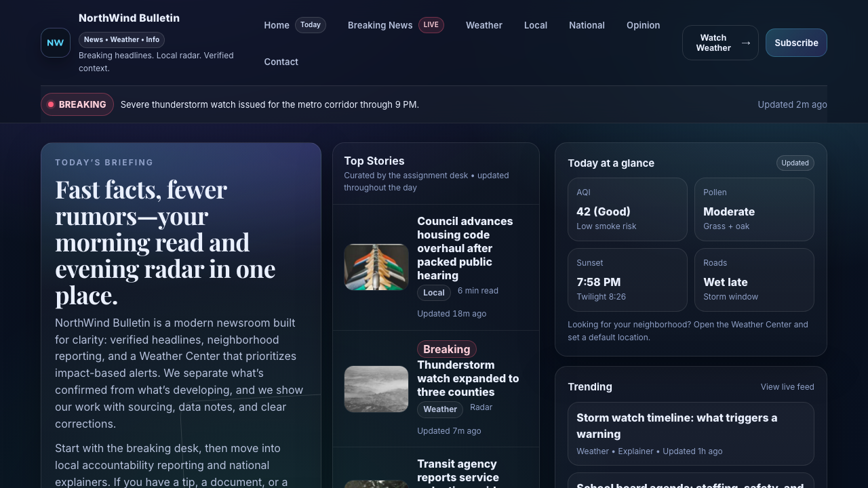This screenshot has height=488, width=868.
Task: Open the National section
Action: tap(587, 25)
